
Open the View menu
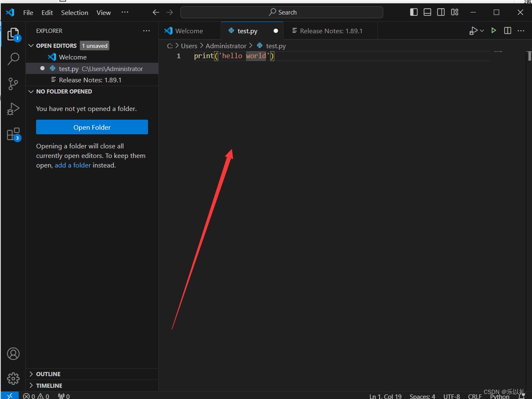103,12
